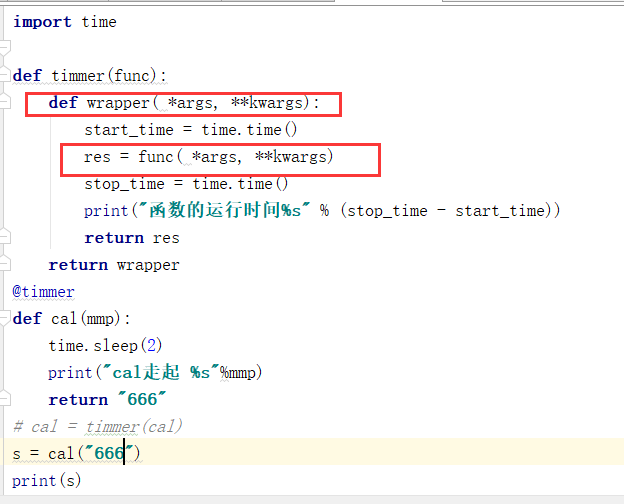Image resolution: width=624 pixels, height=504 pixels.
Task: Click the string "函数的运行时间%s" in print
Action: click(x=224, y=210)
